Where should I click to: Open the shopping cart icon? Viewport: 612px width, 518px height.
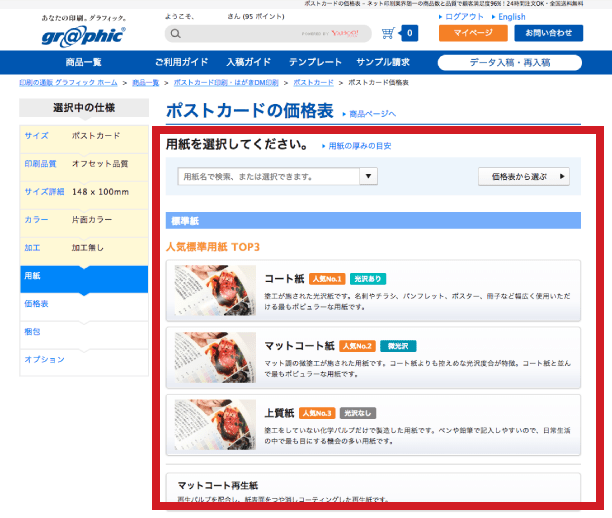[388, 33]
